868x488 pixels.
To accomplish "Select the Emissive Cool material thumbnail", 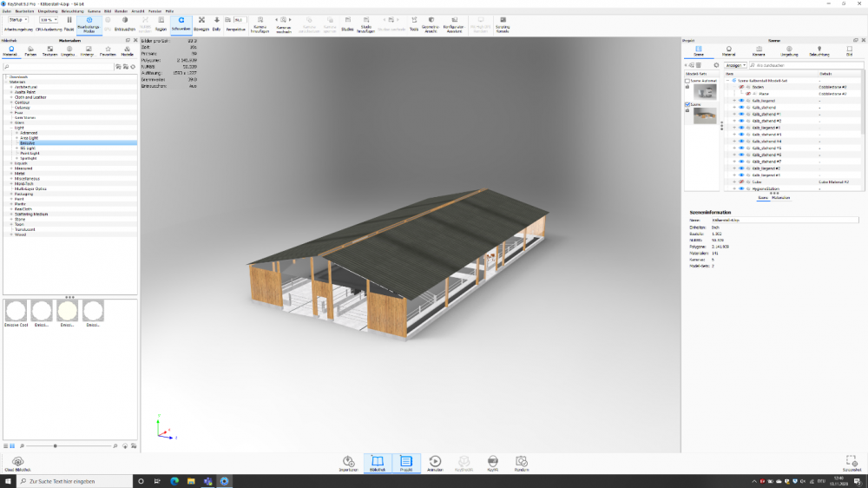I will click(16, 311).
